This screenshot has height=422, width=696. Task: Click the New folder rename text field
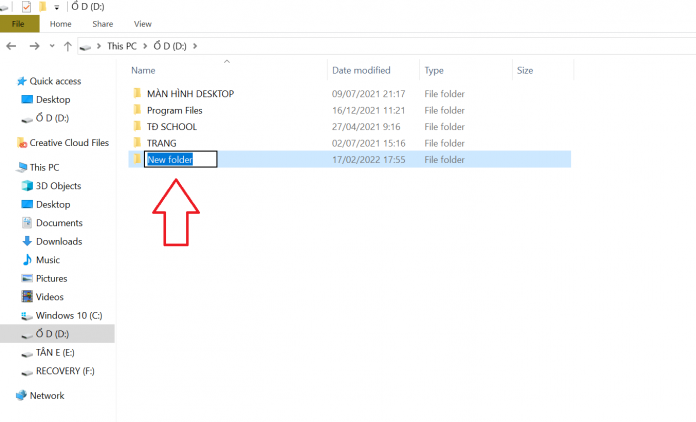point(180,160)
